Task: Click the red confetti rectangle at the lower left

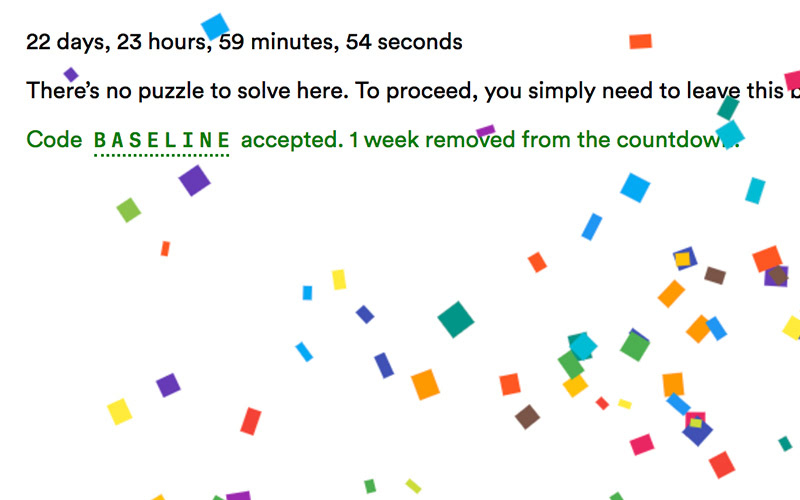Action: pyautogui.click(x=251, y=421)
